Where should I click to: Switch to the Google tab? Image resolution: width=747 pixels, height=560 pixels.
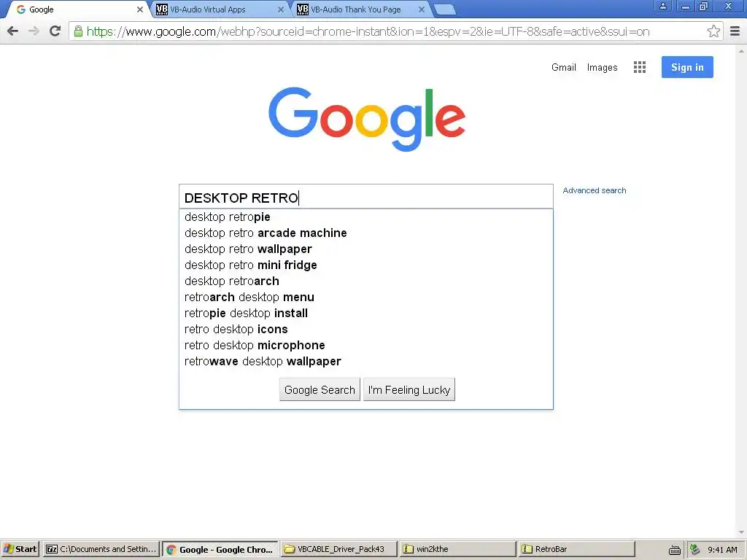76,9
